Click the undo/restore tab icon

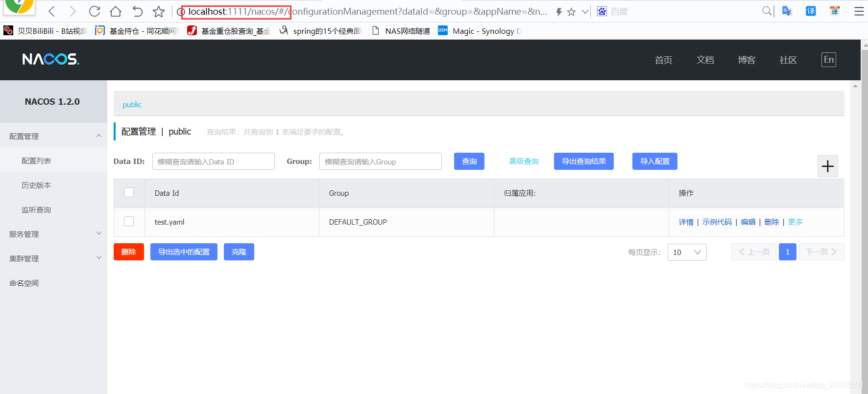137,11
